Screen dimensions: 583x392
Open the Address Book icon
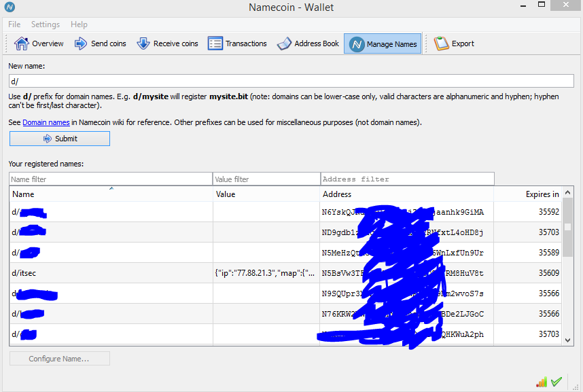tap(285, 43)
